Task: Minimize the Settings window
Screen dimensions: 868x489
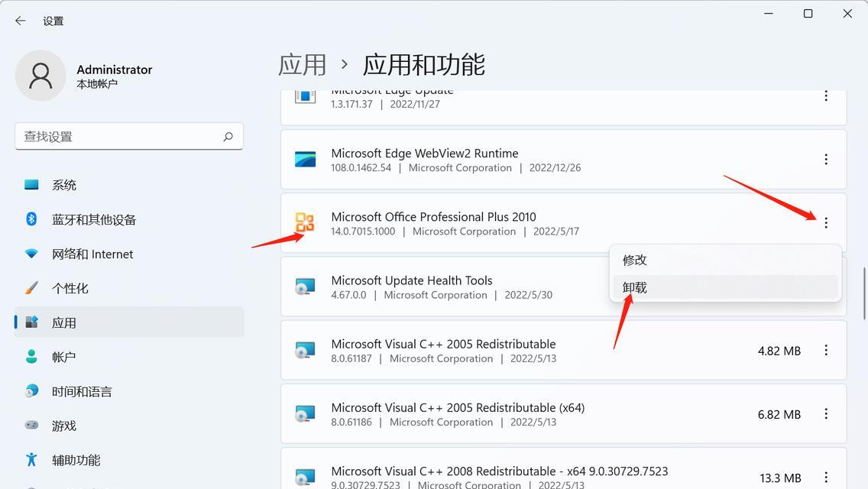Action: point(769,13)
